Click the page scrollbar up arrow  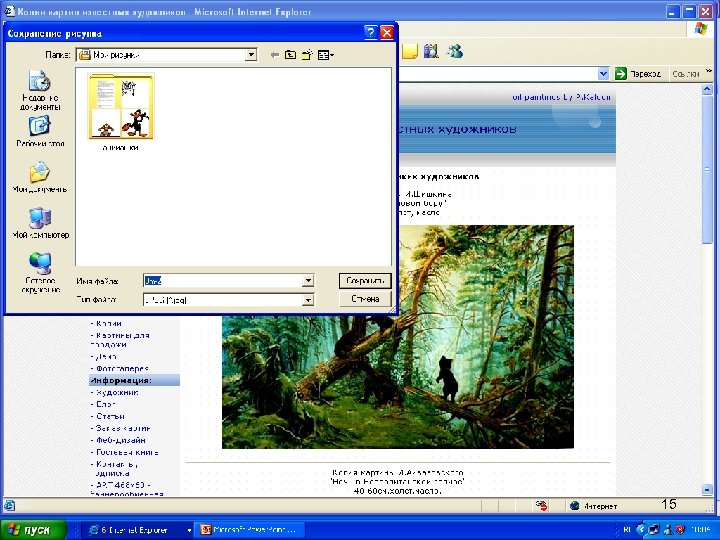(x=707, y=90)
